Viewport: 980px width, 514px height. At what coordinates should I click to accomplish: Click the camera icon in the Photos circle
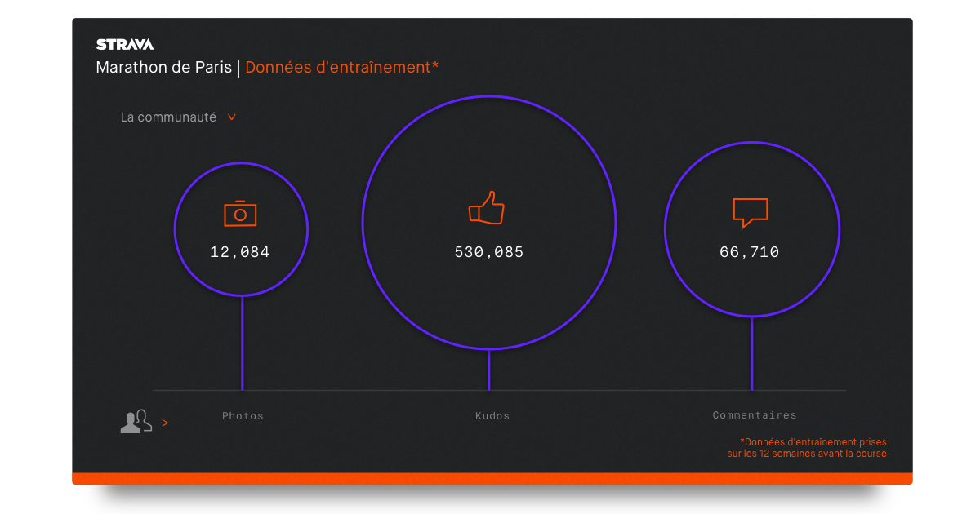pyautogui.click(x=240, y=213)
